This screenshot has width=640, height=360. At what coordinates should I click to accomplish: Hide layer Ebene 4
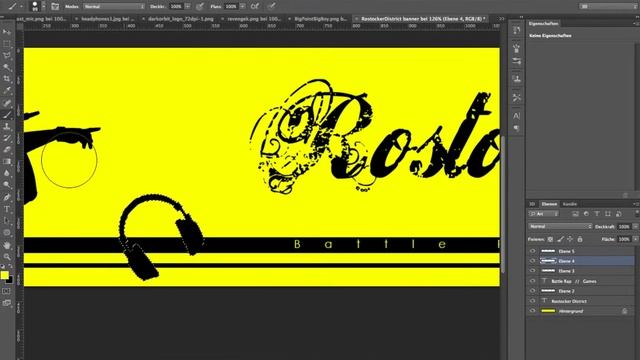[x=532, y=261]
